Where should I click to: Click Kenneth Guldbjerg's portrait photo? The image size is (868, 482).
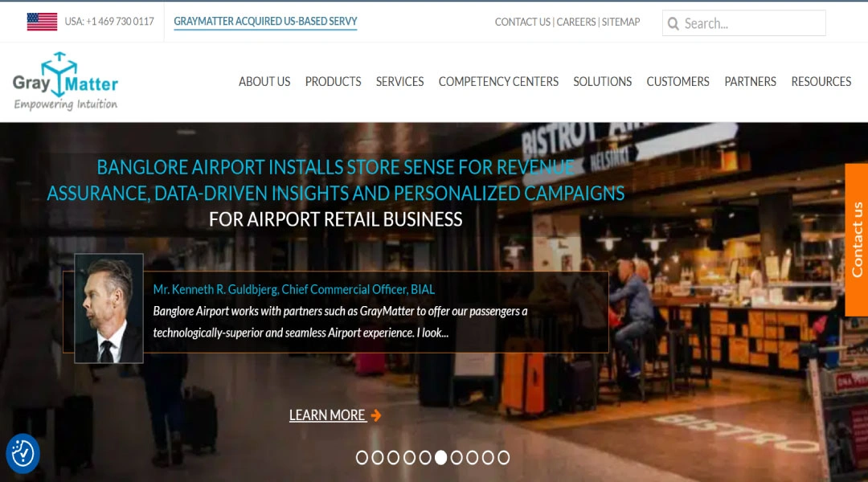pyautogui.click(x=109, y=308)
